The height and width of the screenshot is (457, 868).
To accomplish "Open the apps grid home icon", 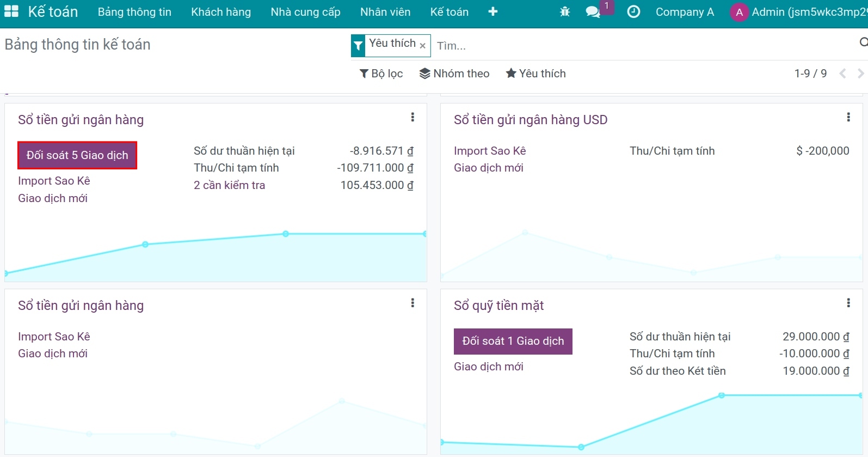I will pos(11,11).
